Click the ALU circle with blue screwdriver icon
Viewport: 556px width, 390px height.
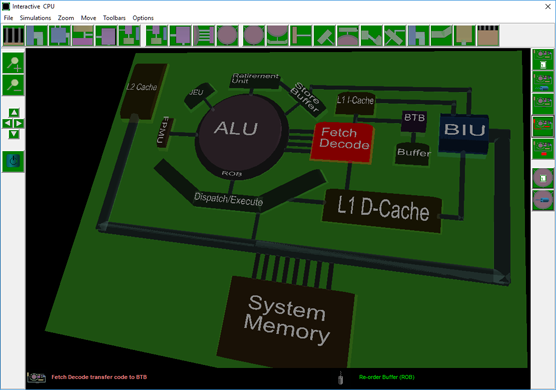(543, 200)
